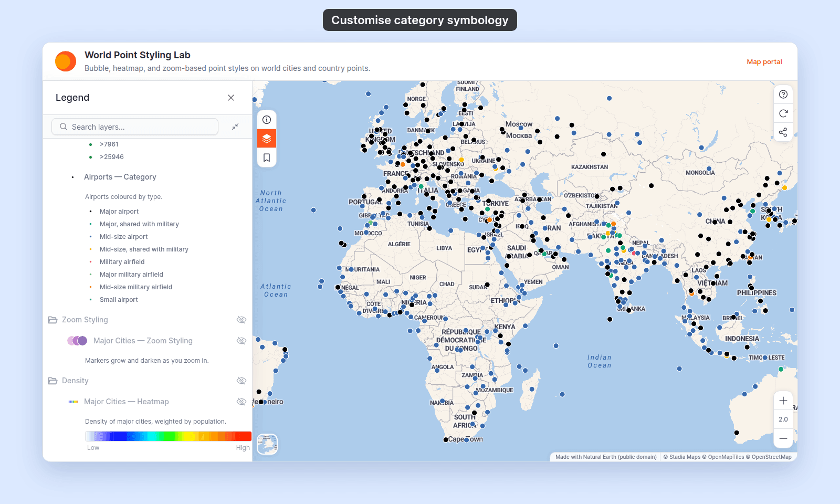Click 'Mid-size, shared with military' entry

[144, 249]
